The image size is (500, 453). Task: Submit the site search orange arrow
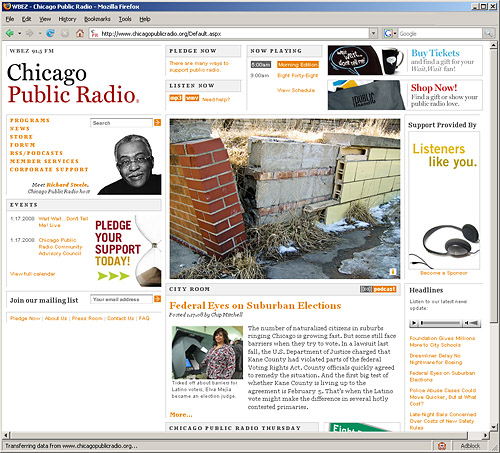tap(157, 123)
